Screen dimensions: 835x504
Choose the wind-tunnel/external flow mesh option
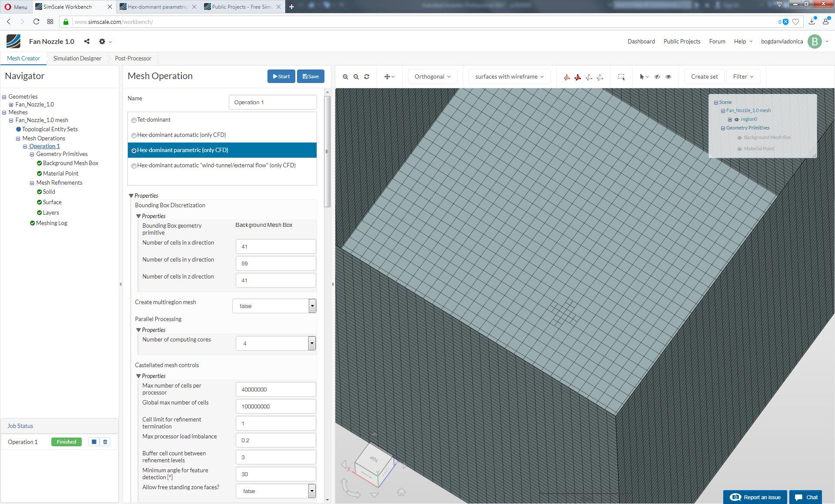click(x=134, y=166)
